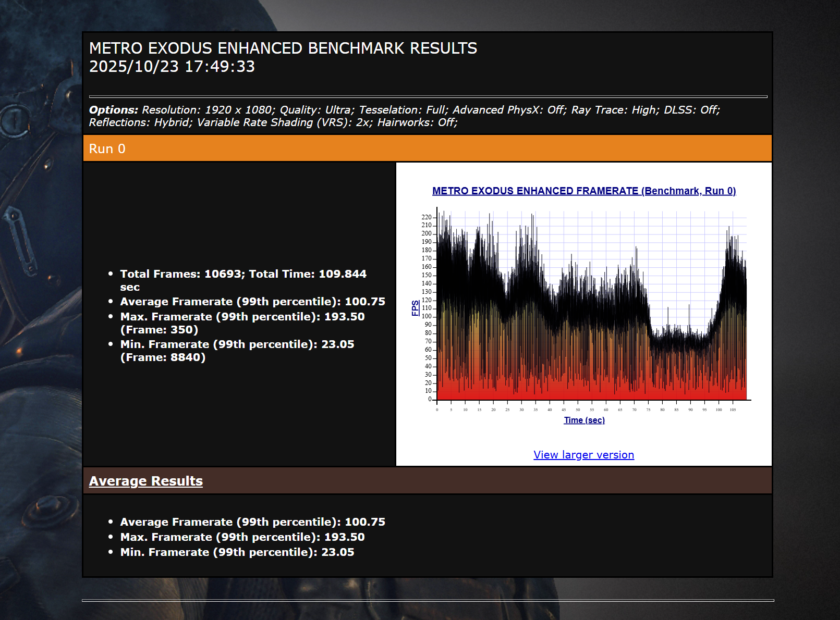Select Max. Framerate under Average Results
Image resolution: width=840 pixels, height=620 pixels.
pos(242,537)
